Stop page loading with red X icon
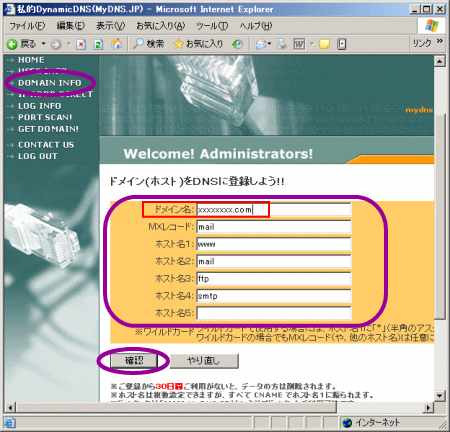The image size is (450, 432). [x=81, y=44]
